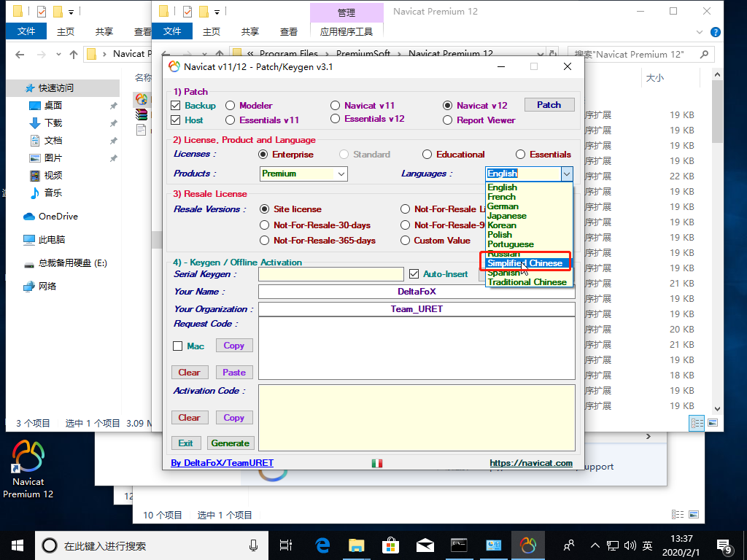747x560 pixels.
Task: Open 文件 tab in Navicat Premium 12 Explorer
Action: pyautogui.click(x=172, y=31)
